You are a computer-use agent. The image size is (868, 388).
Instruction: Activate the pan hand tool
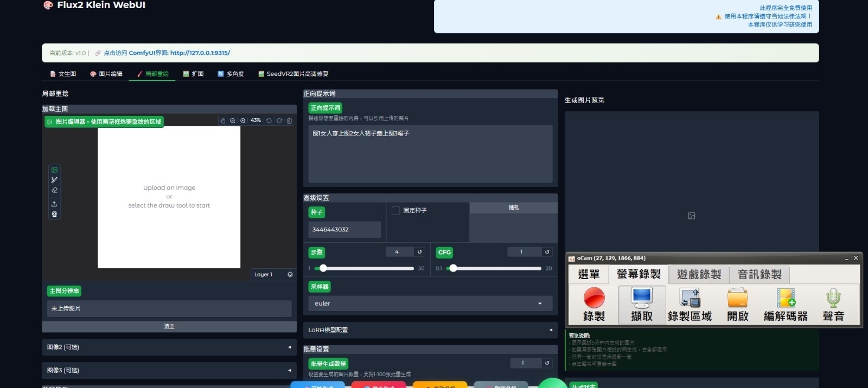coord(222,120)
